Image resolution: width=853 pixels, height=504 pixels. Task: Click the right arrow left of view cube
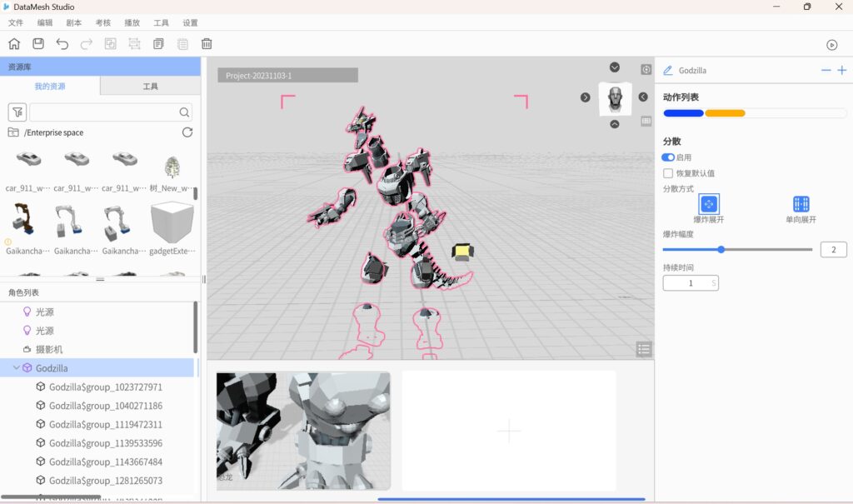pyautogui.click(x=586, y=97)
